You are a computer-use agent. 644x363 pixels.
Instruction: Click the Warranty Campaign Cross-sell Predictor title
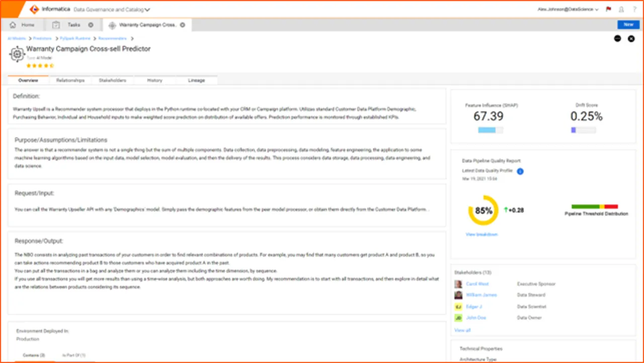point(88,49)
